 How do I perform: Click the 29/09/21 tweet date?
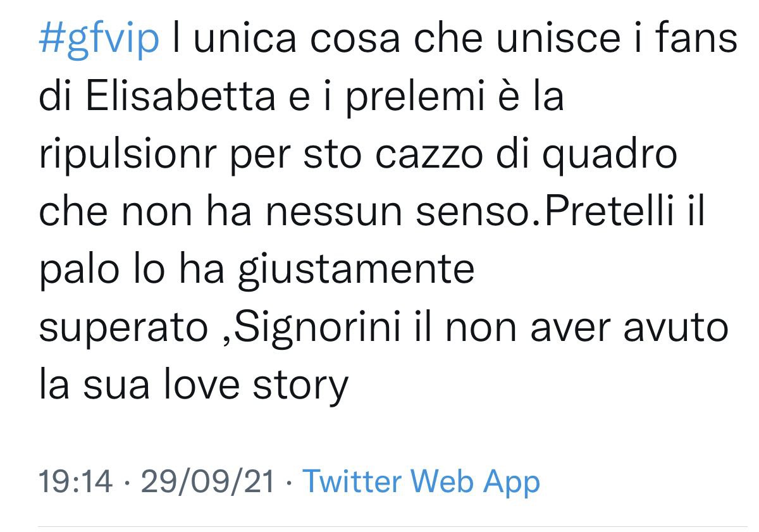(209, 481)
